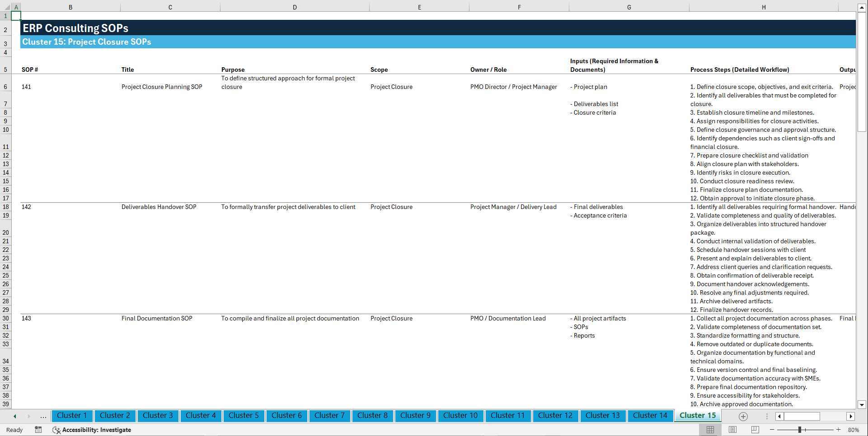Click the zoom out minus icon
Screen dimensions: 868x436
click(772, 430)
